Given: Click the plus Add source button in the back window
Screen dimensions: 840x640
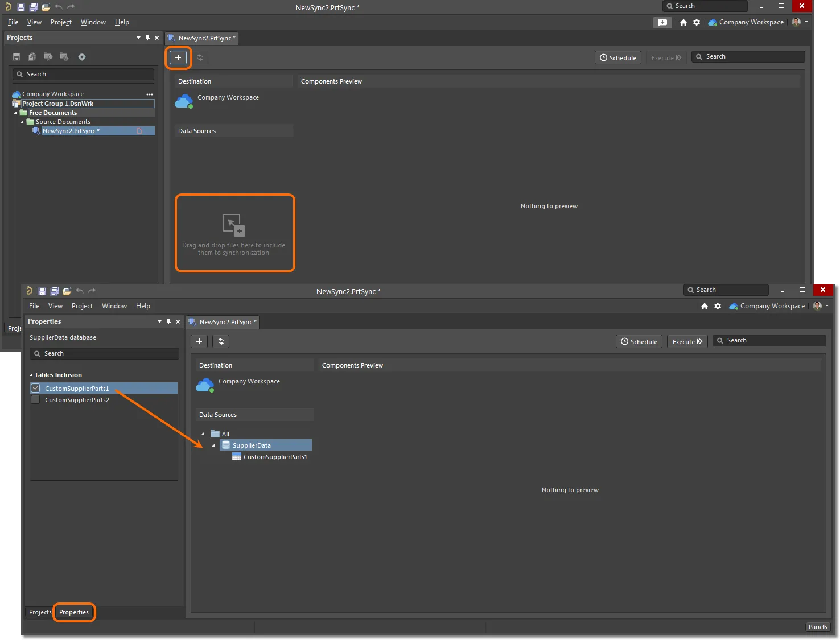Looking at the screenshot, I should (178, 57).
